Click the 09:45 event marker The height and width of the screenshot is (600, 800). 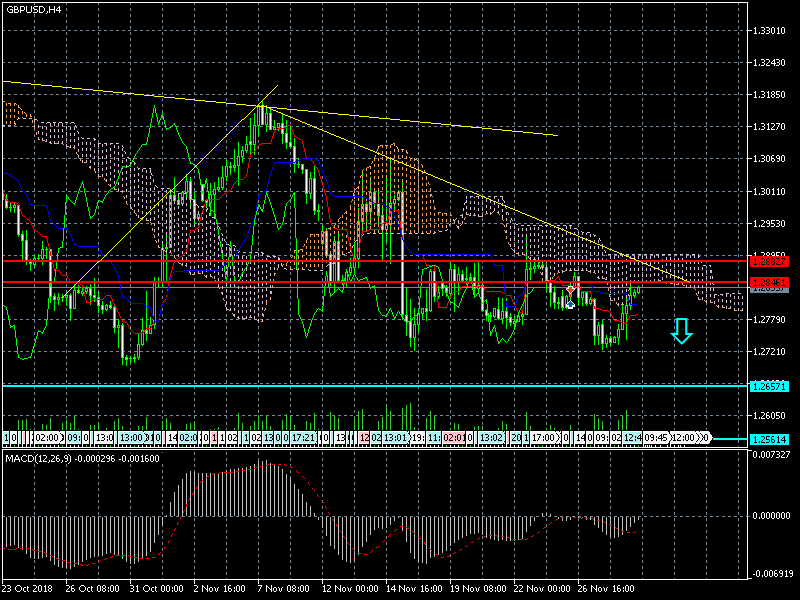tap(656, 438)
